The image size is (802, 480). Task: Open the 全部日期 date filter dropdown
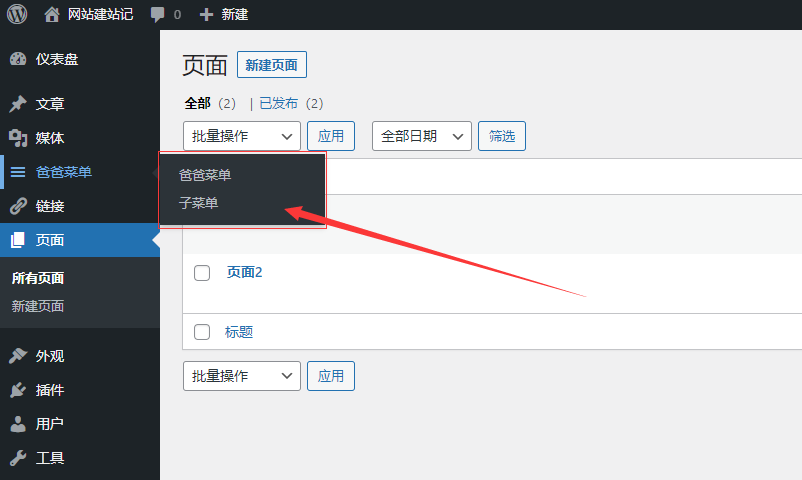[421, 136]
